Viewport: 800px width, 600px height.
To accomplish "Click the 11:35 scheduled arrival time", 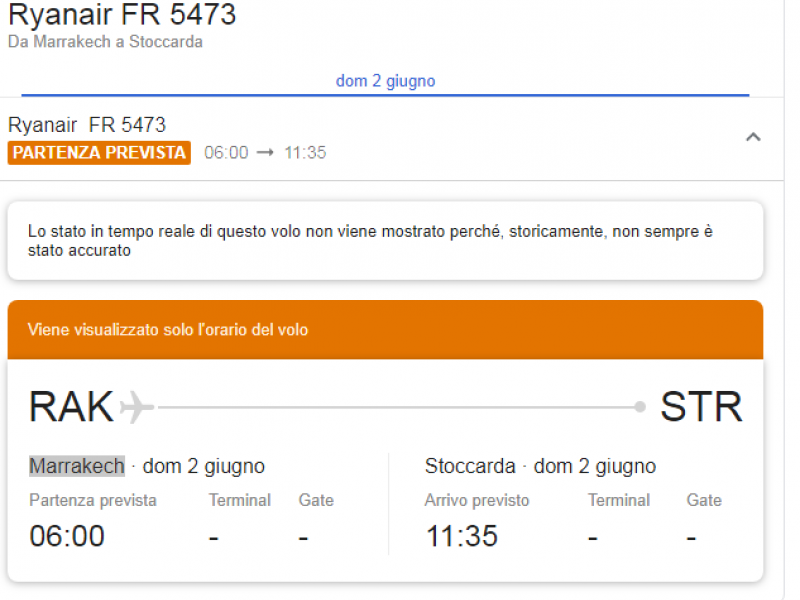I will pos(462,536).
